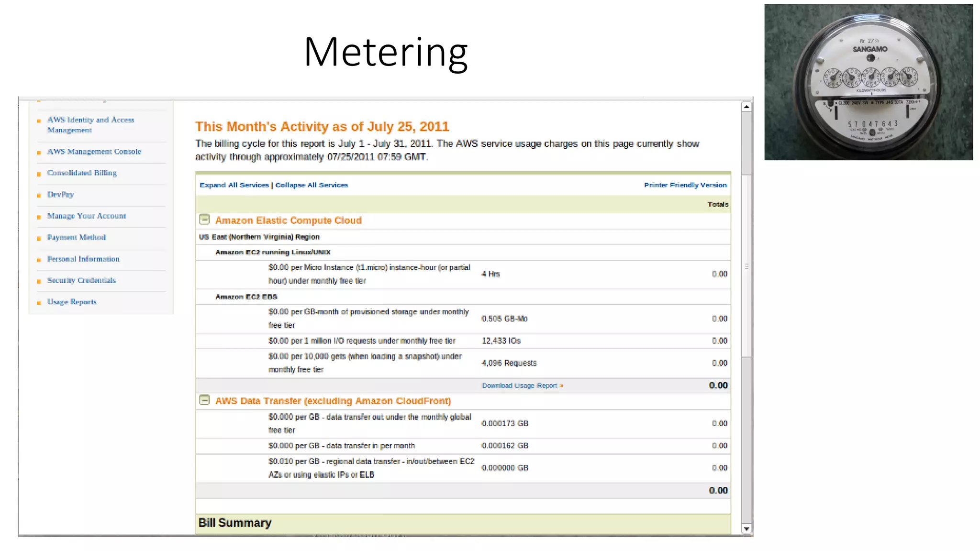Click the 'Totals' column header
Image resolution: width=980 pixels, height=551 pixels.
click(718, 204)
